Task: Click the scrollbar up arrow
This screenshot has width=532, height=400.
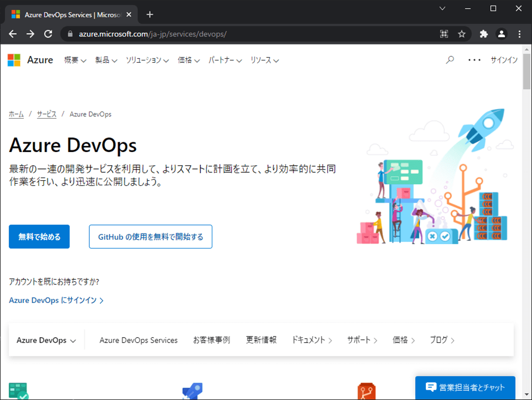Action: pos(527,49)
